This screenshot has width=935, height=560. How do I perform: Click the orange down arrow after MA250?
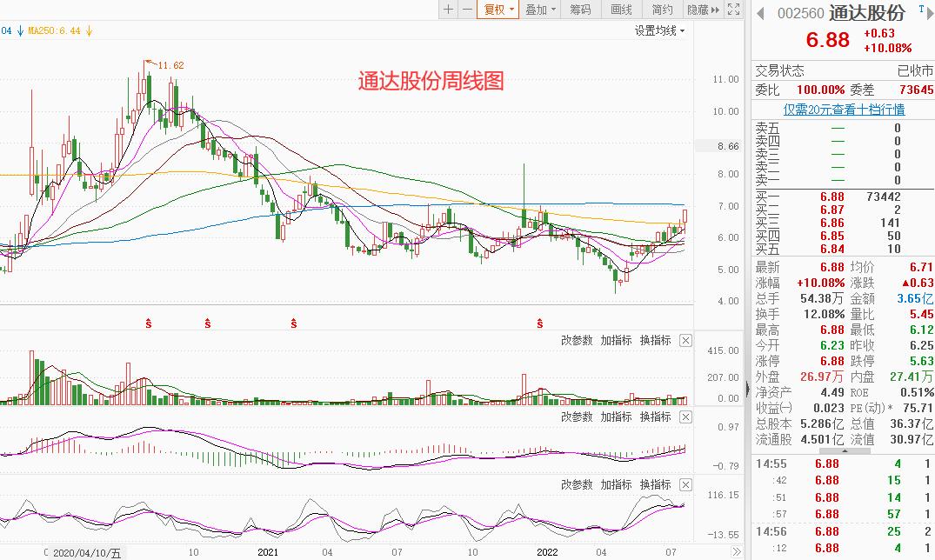[89, 30]
